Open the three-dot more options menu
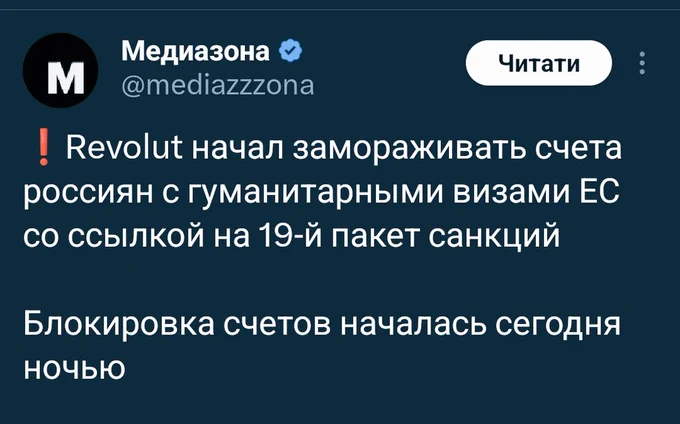Screen dimensions: 680x424 [x=641, y=65]
